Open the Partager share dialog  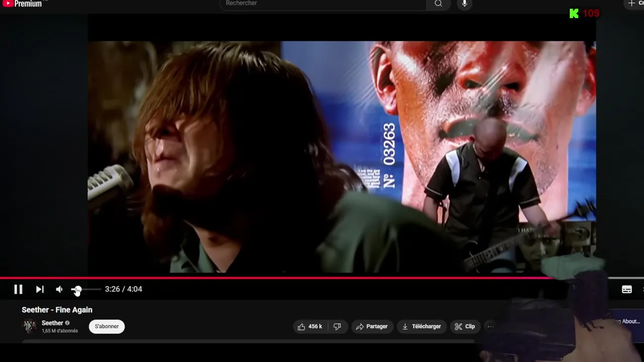[372, 326]
